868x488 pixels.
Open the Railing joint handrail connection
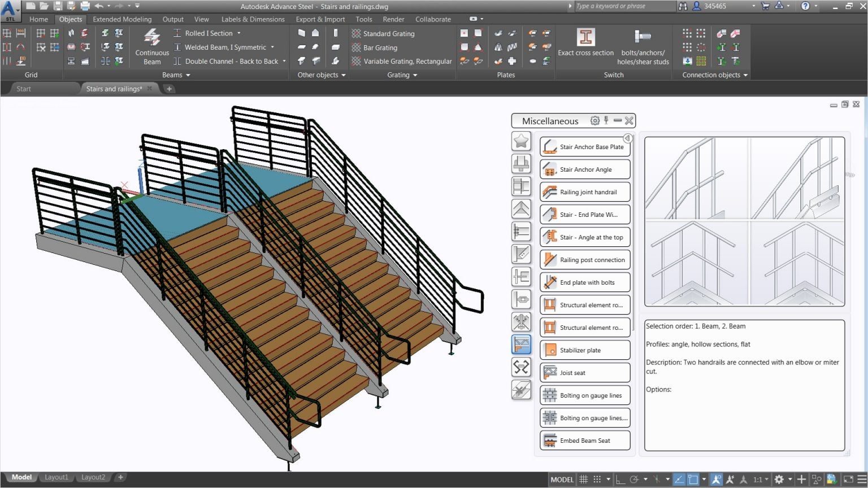pyautogui.click(x=584, y=191)
